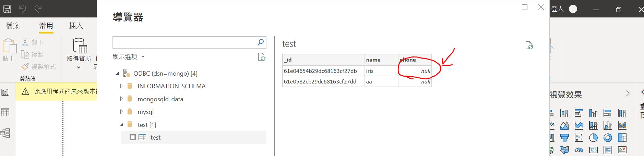Screen dimensions: 644x156
Task: Click the iris name cell
Action: pos(381,71)
